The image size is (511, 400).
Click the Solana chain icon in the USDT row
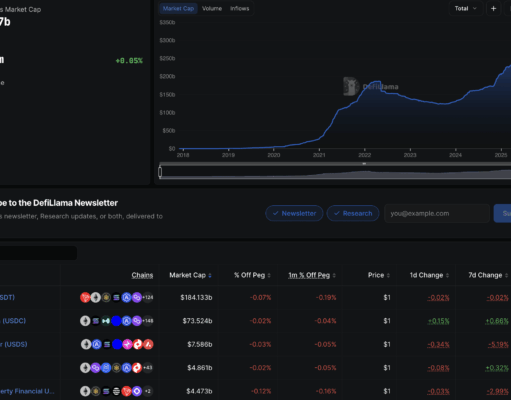(116, 297)
